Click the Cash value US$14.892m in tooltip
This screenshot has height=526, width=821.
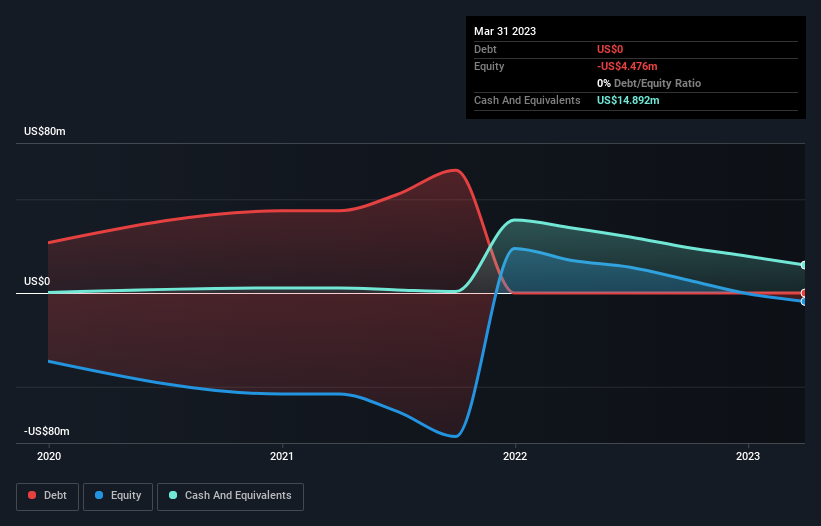tap(628, 100)
